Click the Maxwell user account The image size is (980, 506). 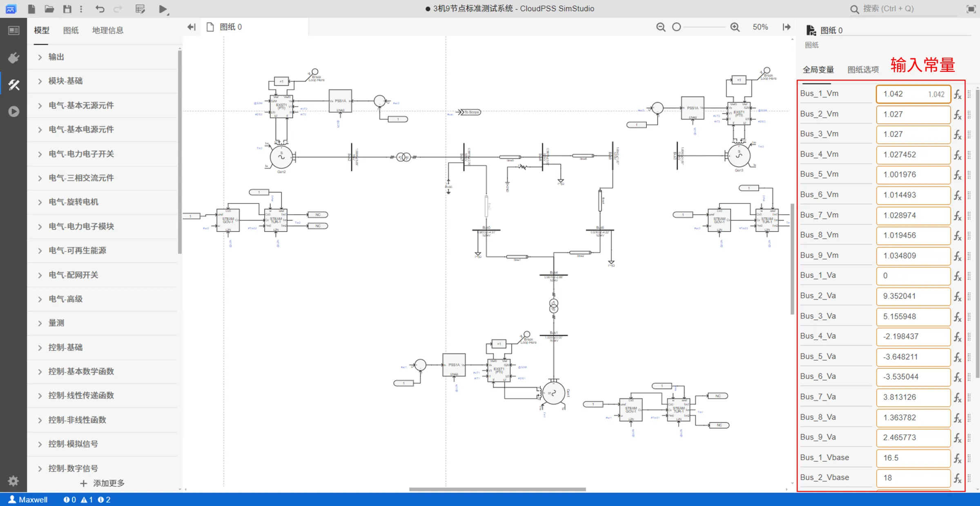pos(28,499)
